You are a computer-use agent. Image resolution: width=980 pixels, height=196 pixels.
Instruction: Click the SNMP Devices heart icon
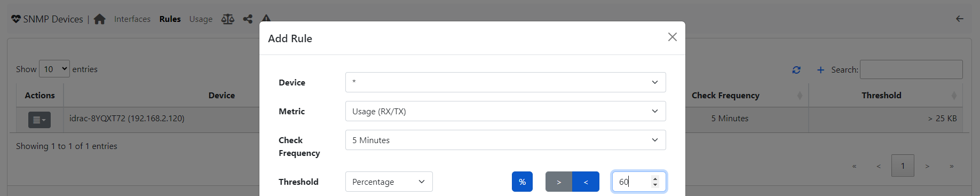[x=16, y=19]
